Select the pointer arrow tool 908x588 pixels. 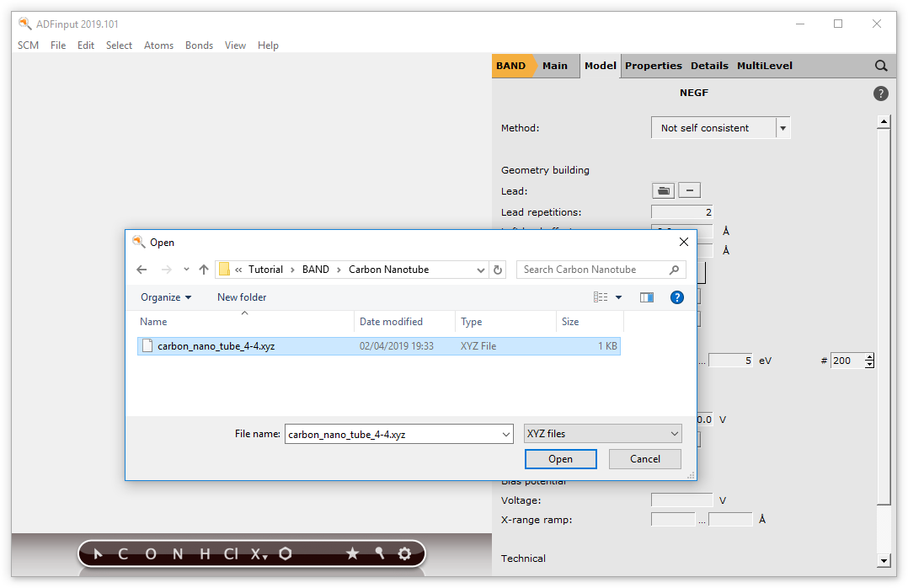pos(99,553)
